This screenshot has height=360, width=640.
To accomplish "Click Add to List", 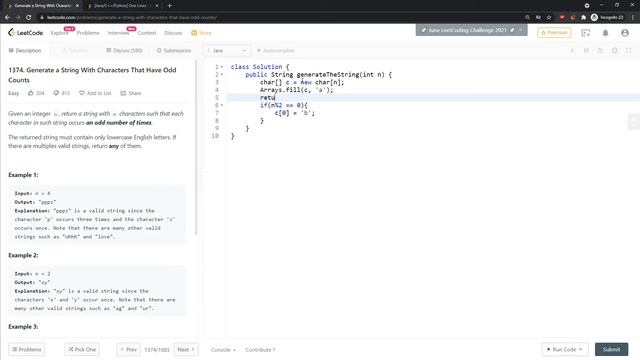I will (x=95, y=93).
